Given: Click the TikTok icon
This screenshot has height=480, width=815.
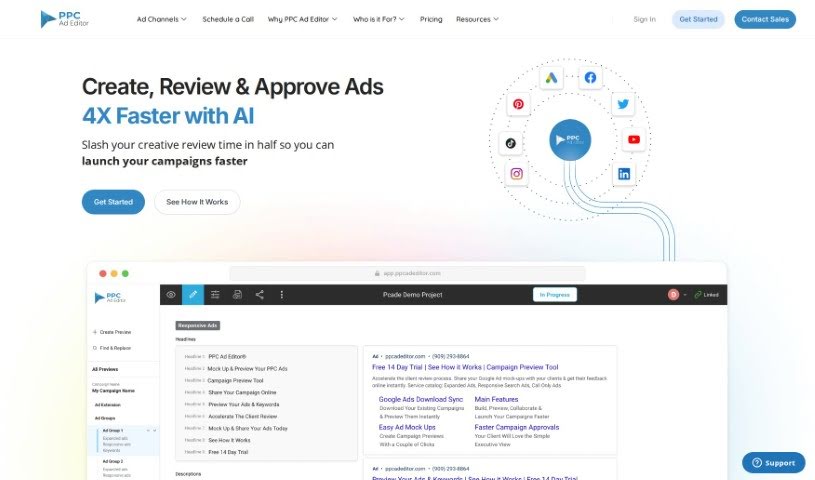Looking at the screenshot, I should [x=510, y=143].
